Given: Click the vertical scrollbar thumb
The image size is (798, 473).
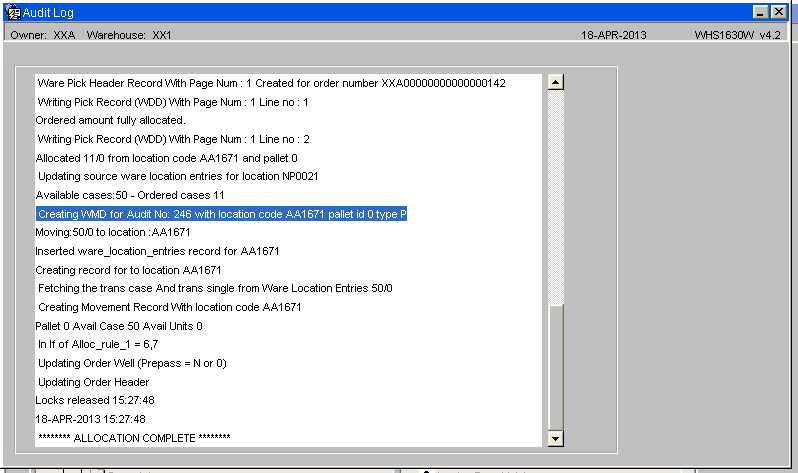Looking at the screenshot, I should point(556,368).
